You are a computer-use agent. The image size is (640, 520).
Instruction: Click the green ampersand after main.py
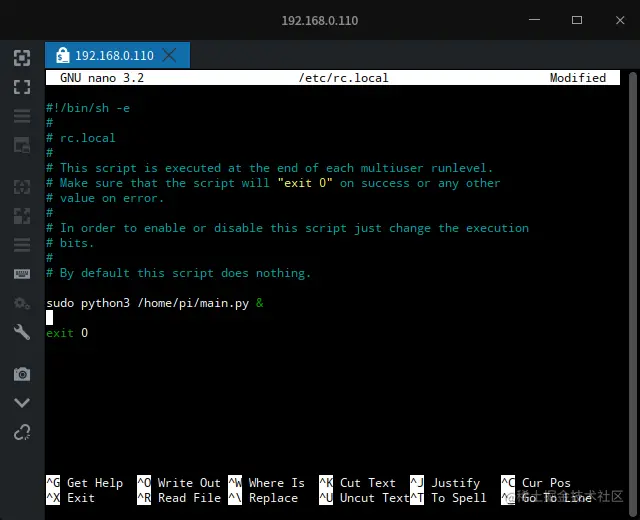pyautogui.click(x=260, y=303)
